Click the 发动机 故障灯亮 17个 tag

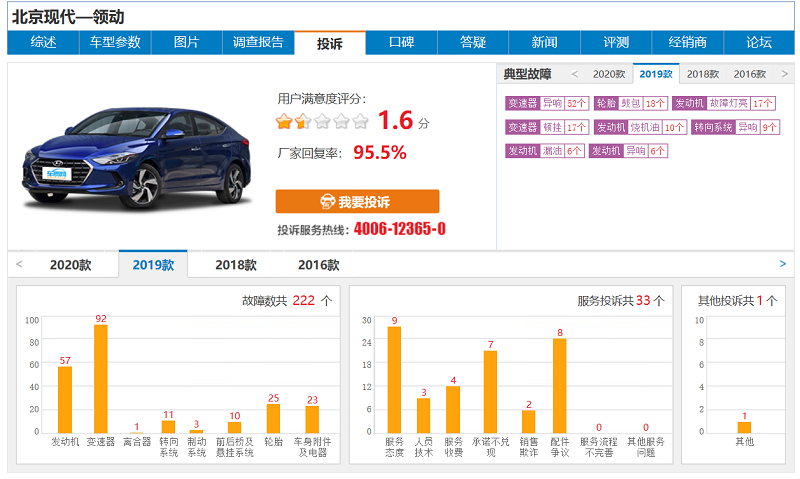point(723,104)
